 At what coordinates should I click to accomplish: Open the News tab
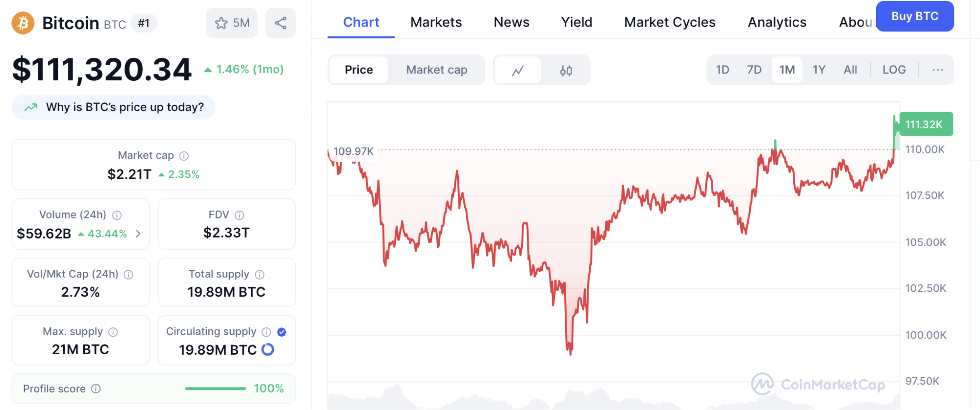511,22
